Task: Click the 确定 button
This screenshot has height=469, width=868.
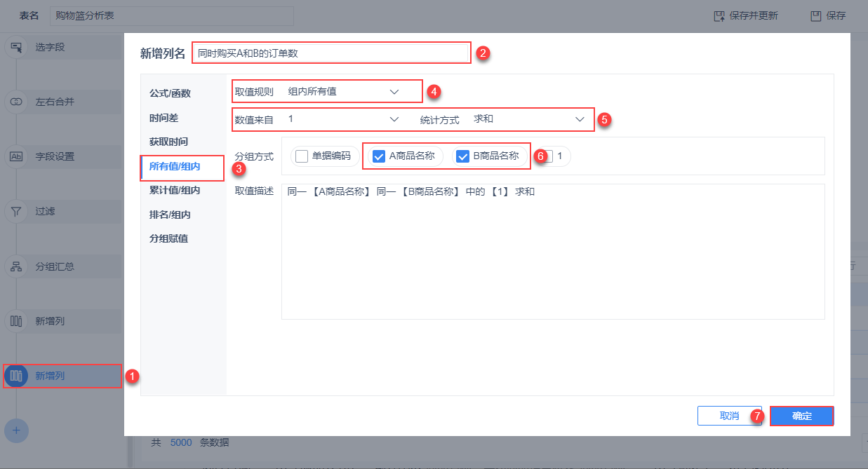Action: pos(801,416)
